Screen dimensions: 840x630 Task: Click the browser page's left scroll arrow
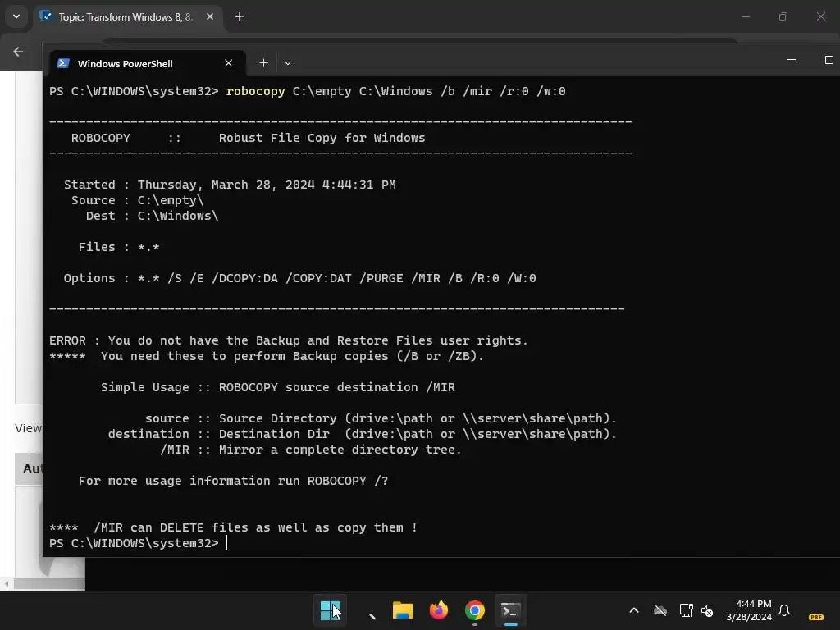[7, 583]
